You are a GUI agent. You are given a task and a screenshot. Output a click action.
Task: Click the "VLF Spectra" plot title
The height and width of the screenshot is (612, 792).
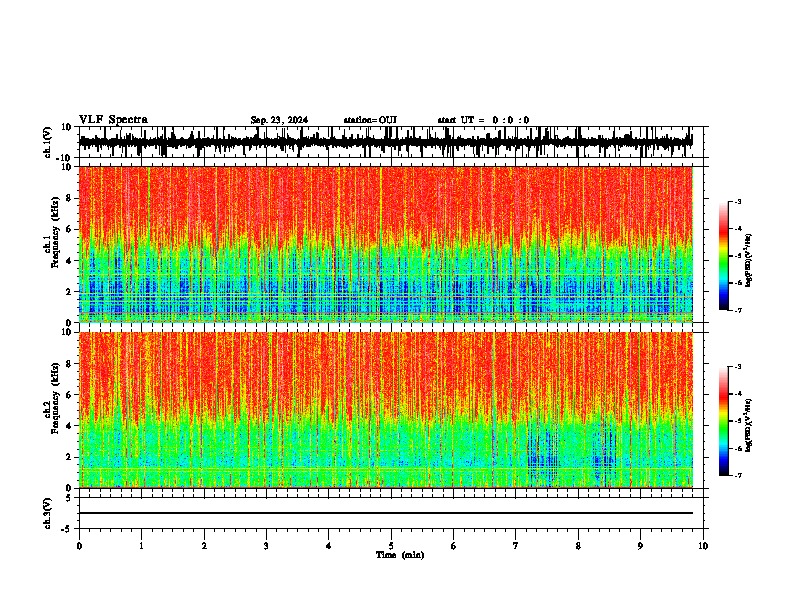point(113,120)
